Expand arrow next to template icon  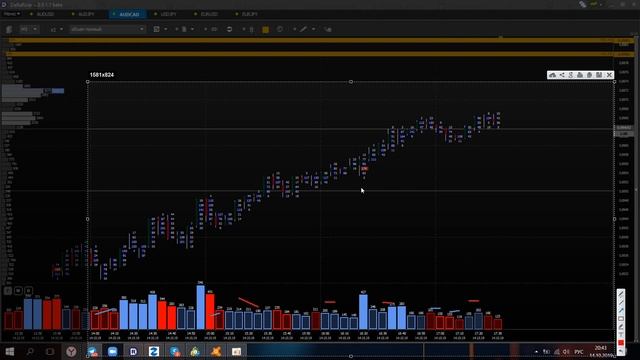[165, 29]
